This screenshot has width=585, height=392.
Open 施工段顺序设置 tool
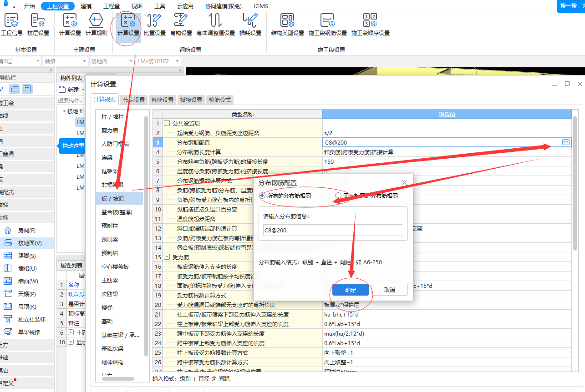click(371, 25)
